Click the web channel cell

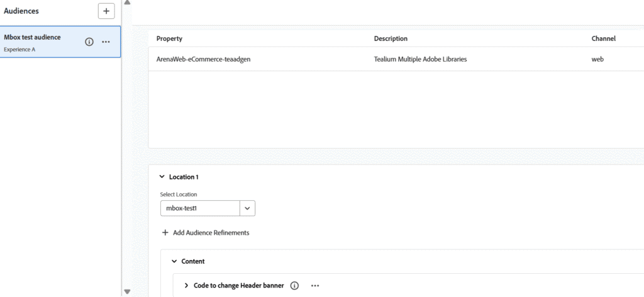click(597, 60)
